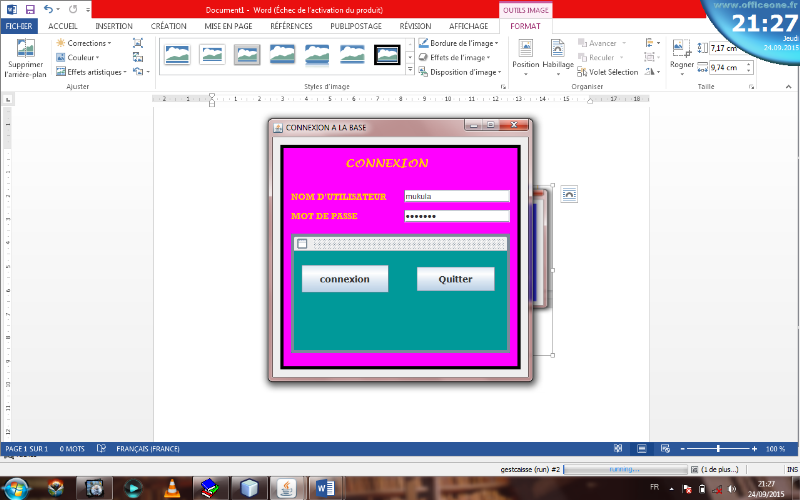The height and width of the screenshot is (500, 800).
Task: Open Styles d'image dialog launcher
Action: 503,87
